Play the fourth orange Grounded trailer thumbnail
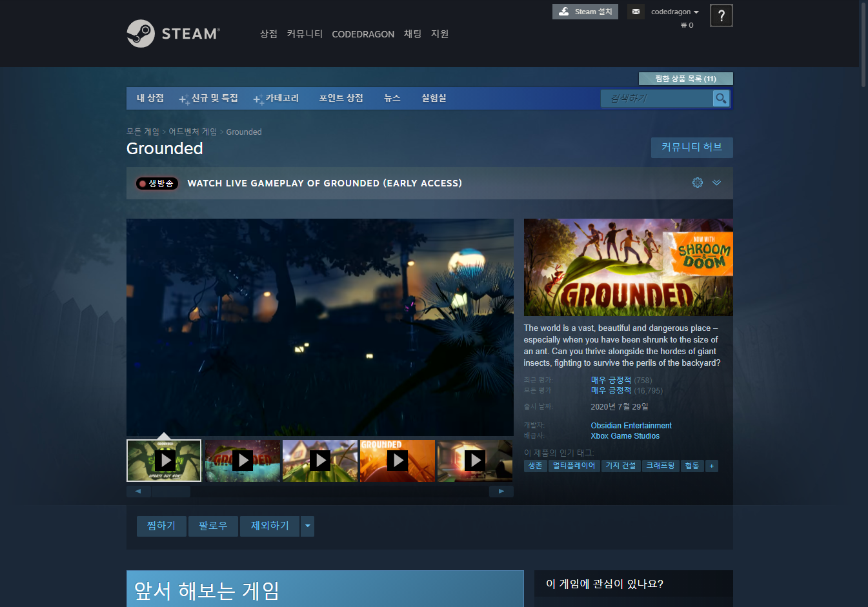 tap(398, 461)
